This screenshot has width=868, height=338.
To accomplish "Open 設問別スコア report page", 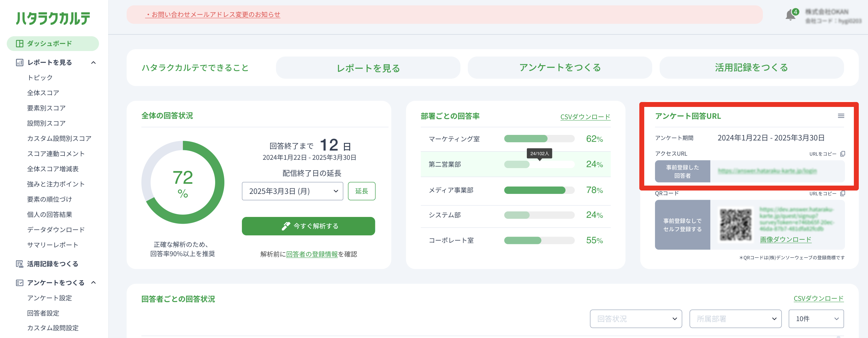I will coord(46,123).
